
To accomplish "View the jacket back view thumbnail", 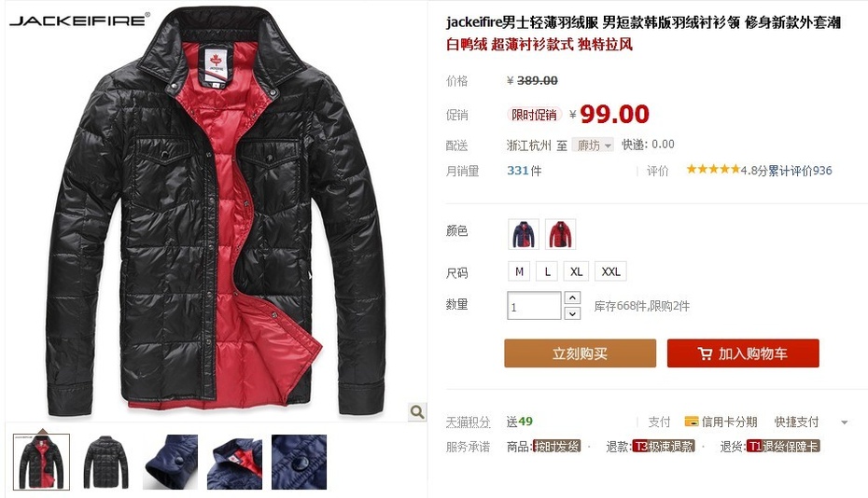I will 105,462.
